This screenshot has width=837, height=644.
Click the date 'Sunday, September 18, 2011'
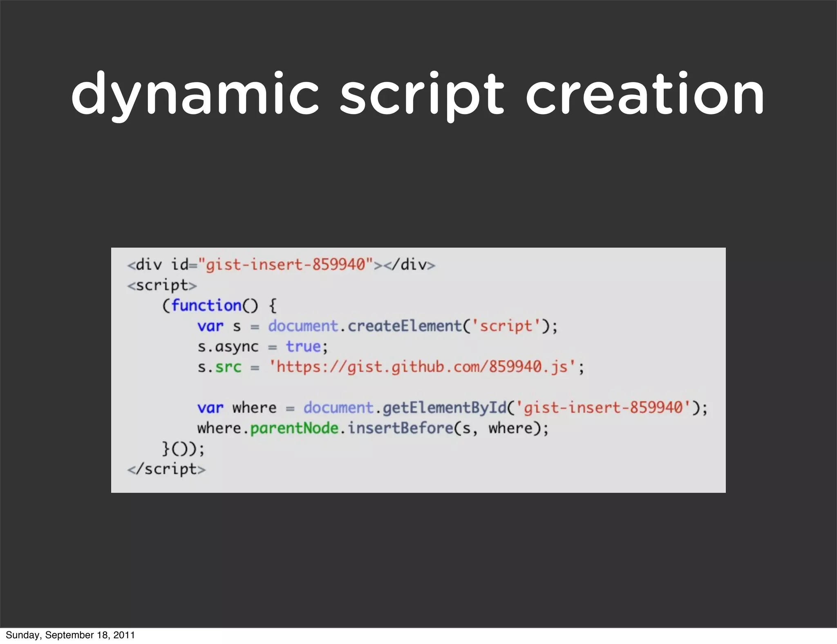70,635
